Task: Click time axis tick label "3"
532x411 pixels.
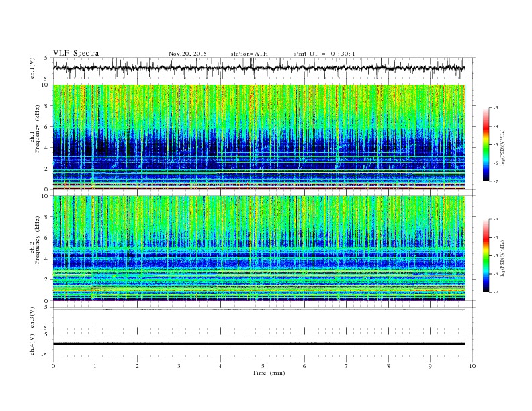Action: 179,366
